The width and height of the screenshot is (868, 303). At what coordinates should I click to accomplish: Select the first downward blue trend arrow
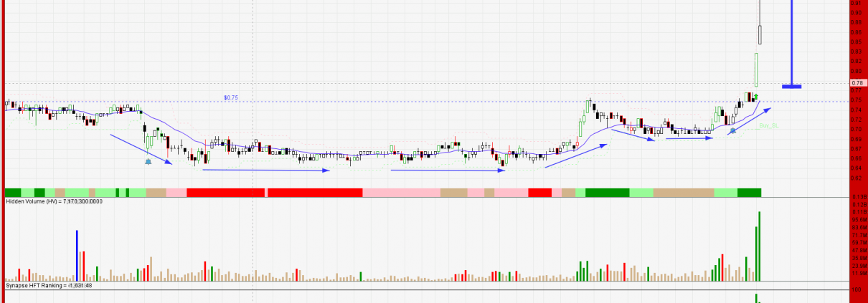tap(141, 149)
